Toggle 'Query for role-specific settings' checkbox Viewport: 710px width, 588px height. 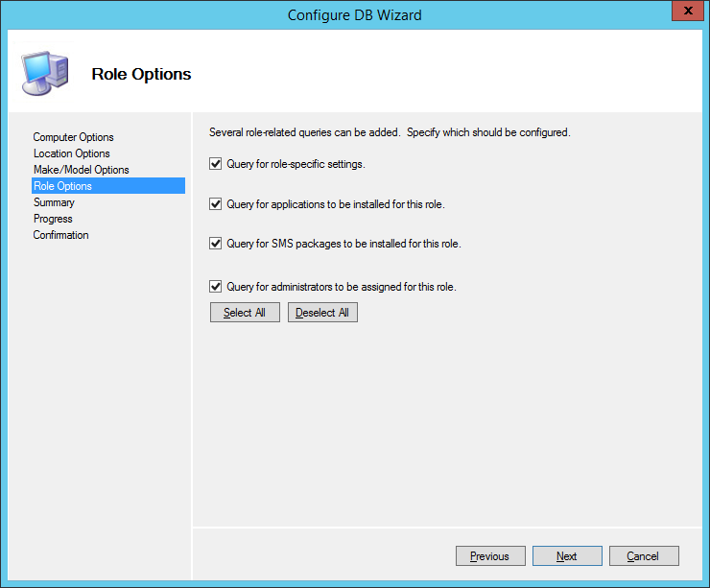[x=216, y=164]
